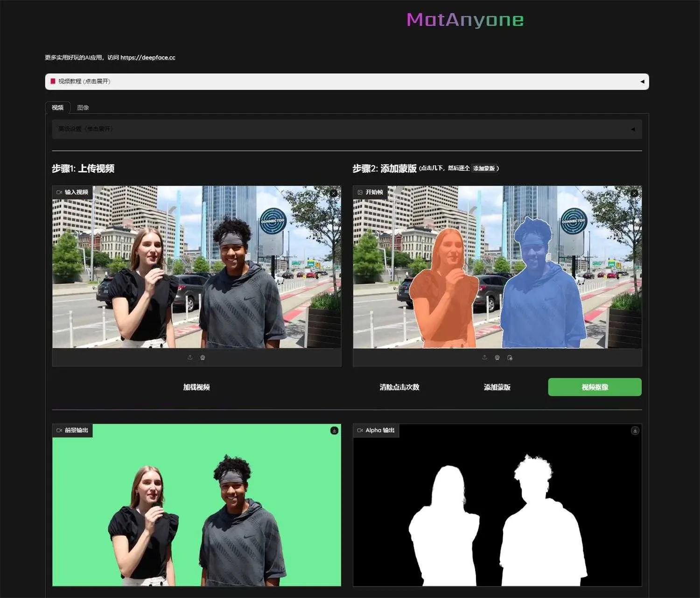Screen dimensions: 700x598
Task: Click the clipboard paste icon below the start frame
Action: click(510, 358)
